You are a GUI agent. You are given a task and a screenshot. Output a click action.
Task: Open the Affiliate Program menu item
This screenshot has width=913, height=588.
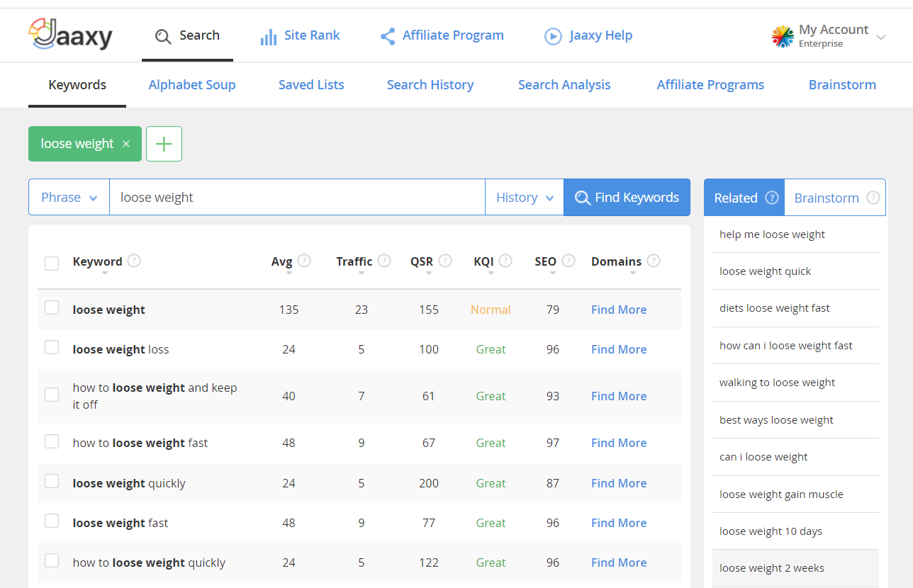point(442,35)
